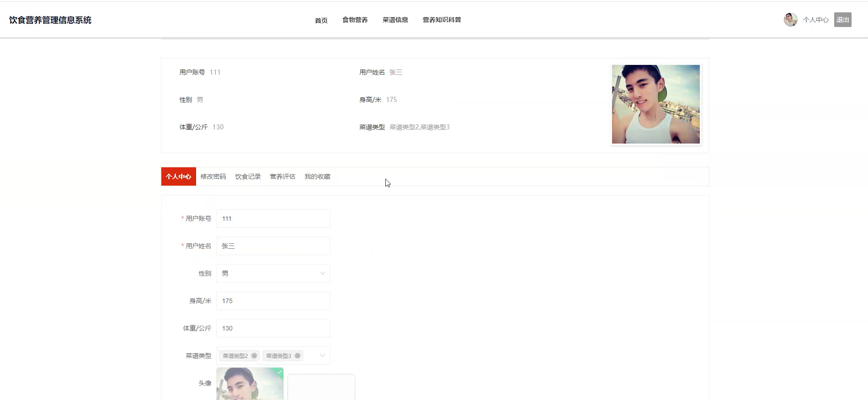Focus the 体重/公斤 input field

click(273, 328)
